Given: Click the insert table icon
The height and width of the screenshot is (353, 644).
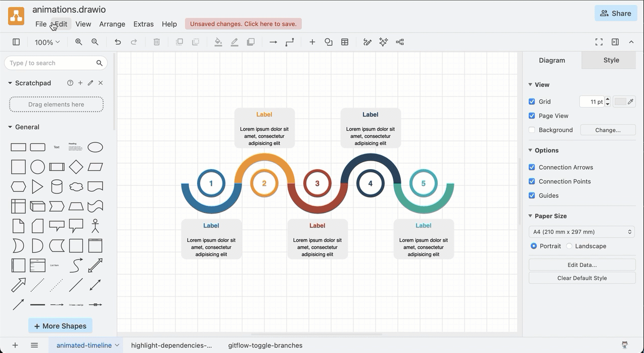Looking at the screenshot, I should (x=345, y=42).
